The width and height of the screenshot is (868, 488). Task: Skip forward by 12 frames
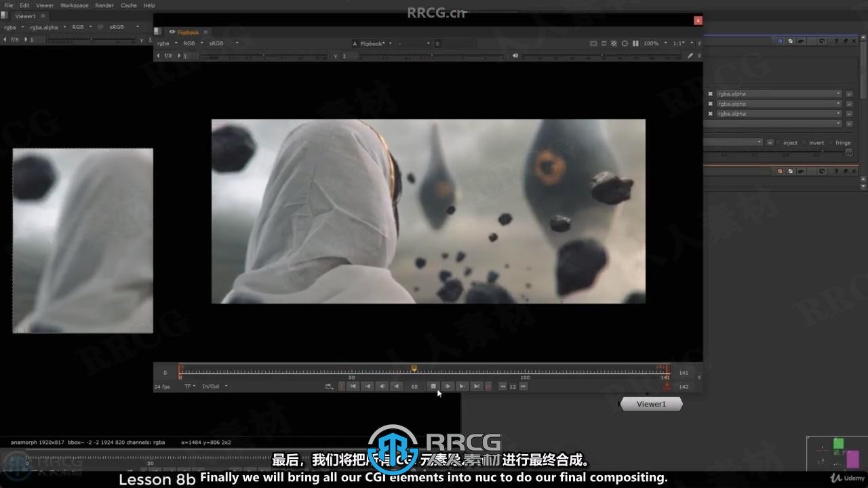523,386
